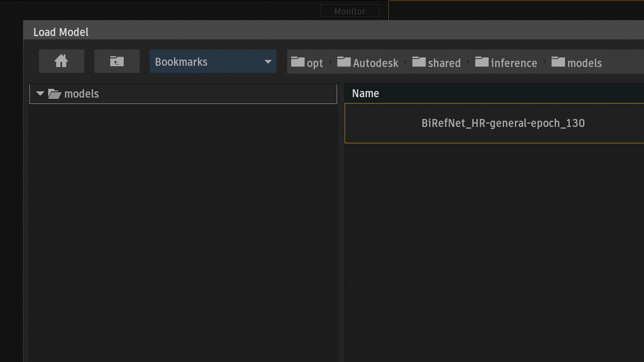Select the models folder breadcrumb
Viewport: 644px width, 362px height.
(x=576, y=63)
